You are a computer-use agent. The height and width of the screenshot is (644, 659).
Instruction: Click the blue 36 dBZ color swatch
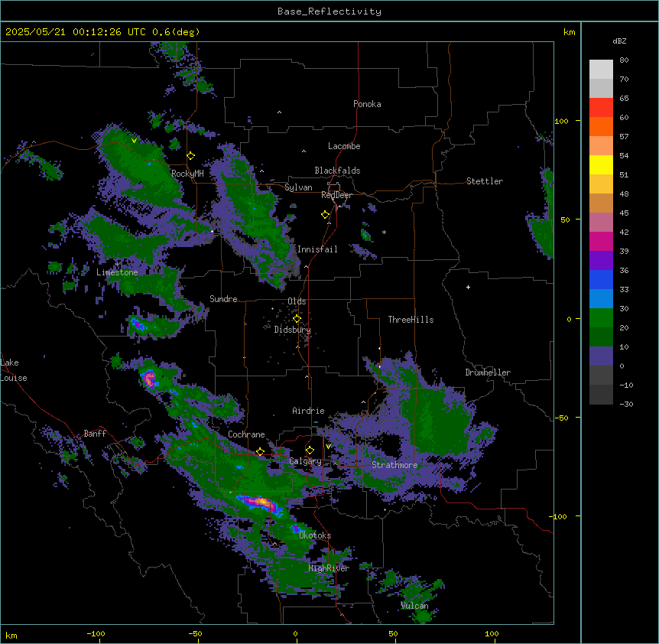pos(601,279)
